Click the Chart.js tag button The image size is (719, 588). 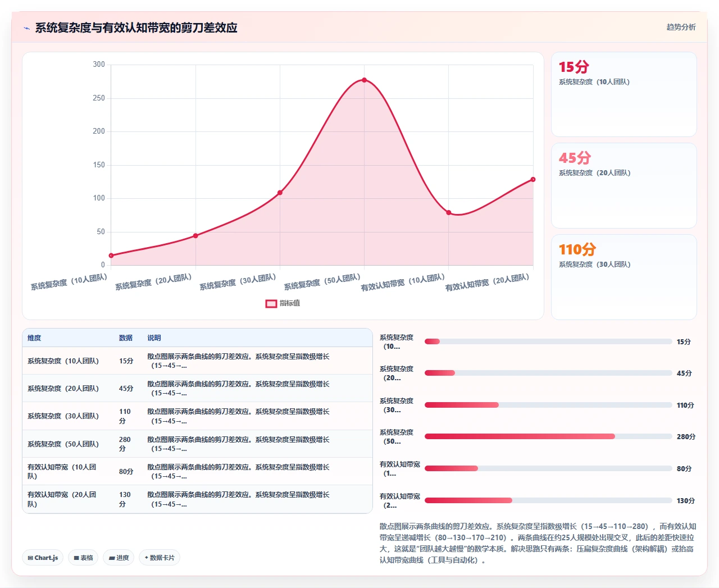[43, 558]
